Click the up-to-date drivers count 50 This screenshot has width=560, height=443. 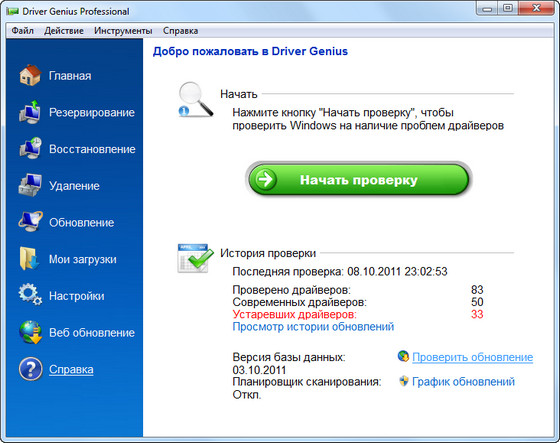point(477,302)
